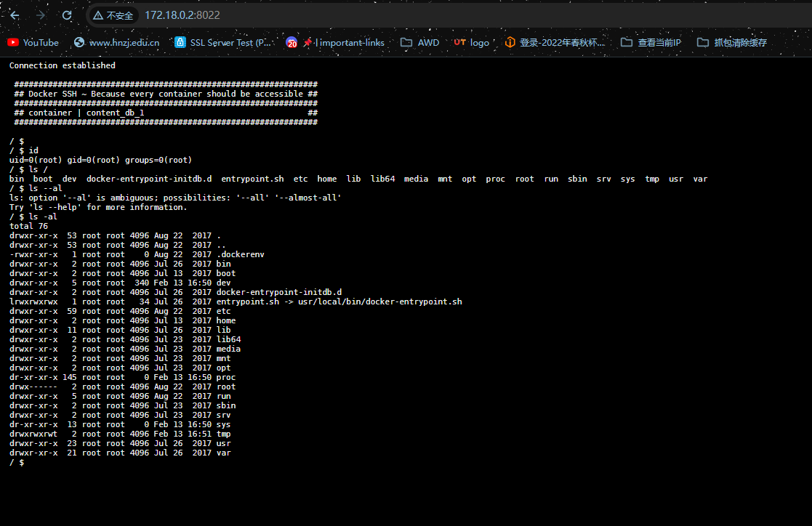Screen dimensions: 812x526
Task: Click the browser forward arrow
Action: pyautogui.click(x=41, y=15)
